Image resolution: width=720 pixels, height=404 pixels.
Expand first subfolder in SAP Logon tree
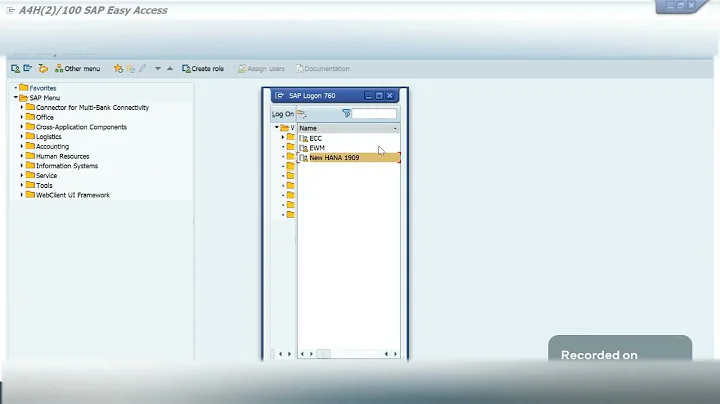283,137
